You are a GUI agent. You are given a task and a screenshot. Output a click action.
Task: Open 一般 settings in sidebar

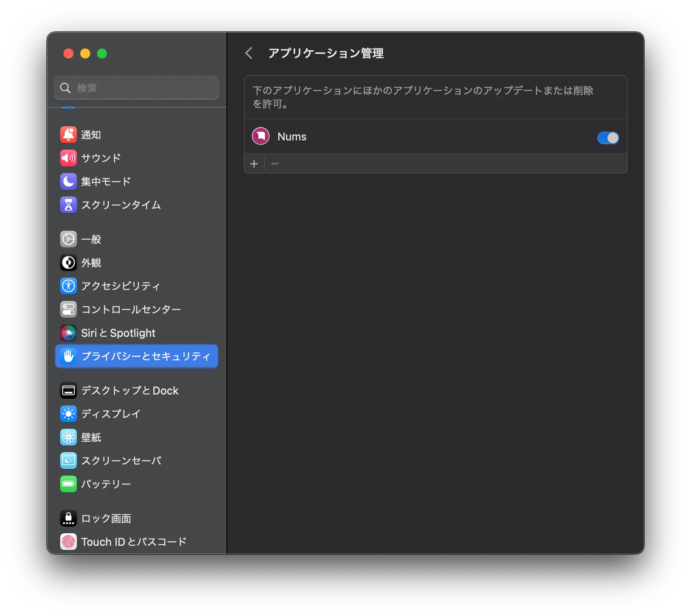[x=91, y=239]
